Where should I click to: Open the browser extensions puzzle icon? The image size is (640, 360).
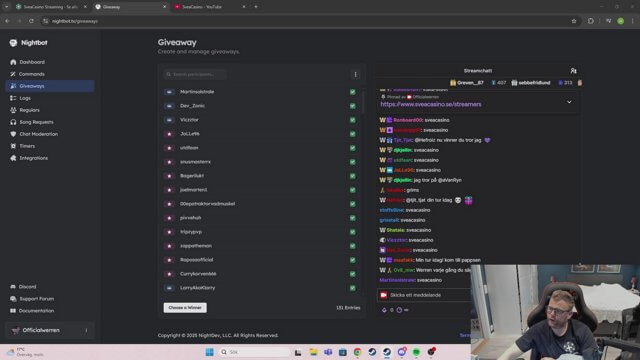pos(591,21)
